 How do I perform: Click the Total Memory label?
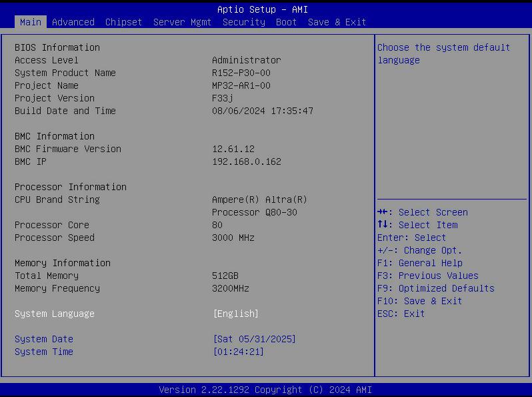[x=47, y=276]
